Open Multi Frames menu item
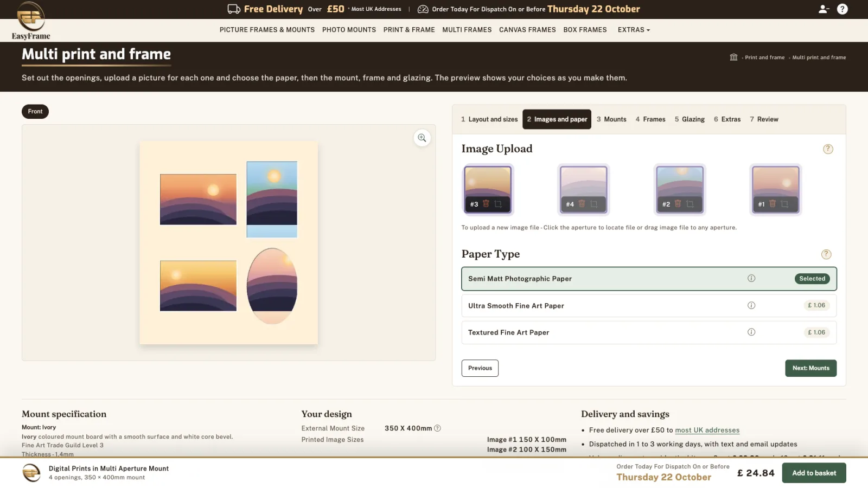This screenshot has height=488, width=868. click(x=467, y=30)
